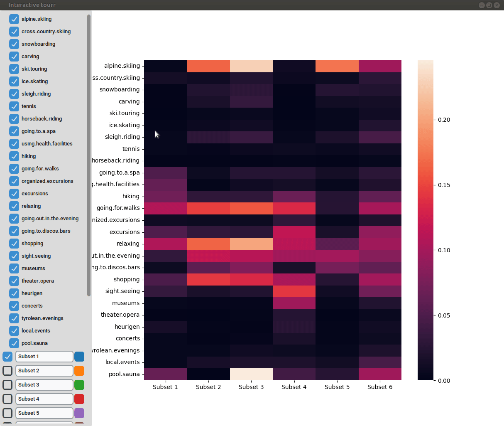
Task: Uncheck the alpine.skiing checkbox
Action: pyautogui.click(x=14, y=19)
